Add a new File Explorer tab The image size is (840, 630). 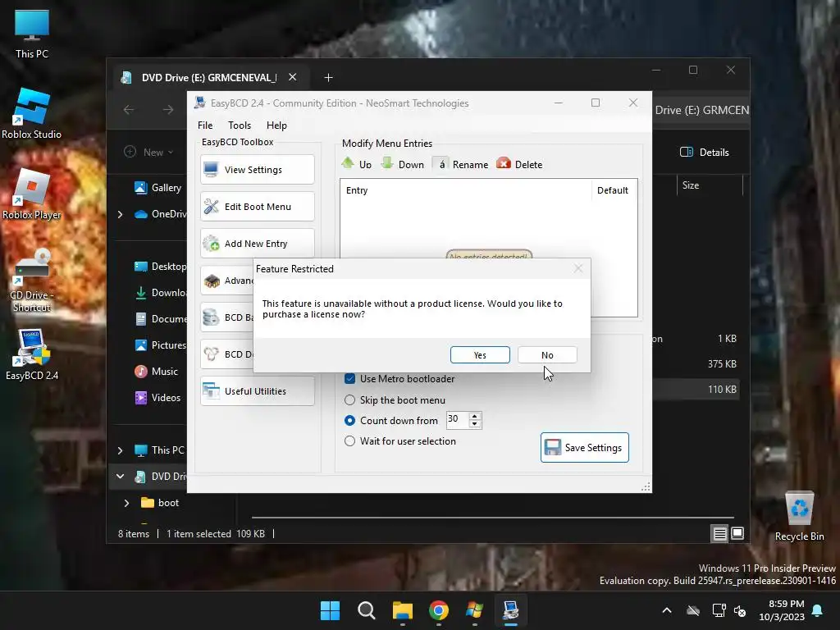[x=328, y=78]
